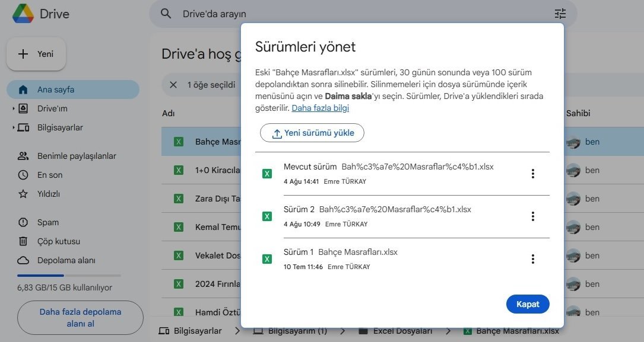Open options for Mevcut sürüm version
This screenshot has height=342, width=644.
click(532, 174)
